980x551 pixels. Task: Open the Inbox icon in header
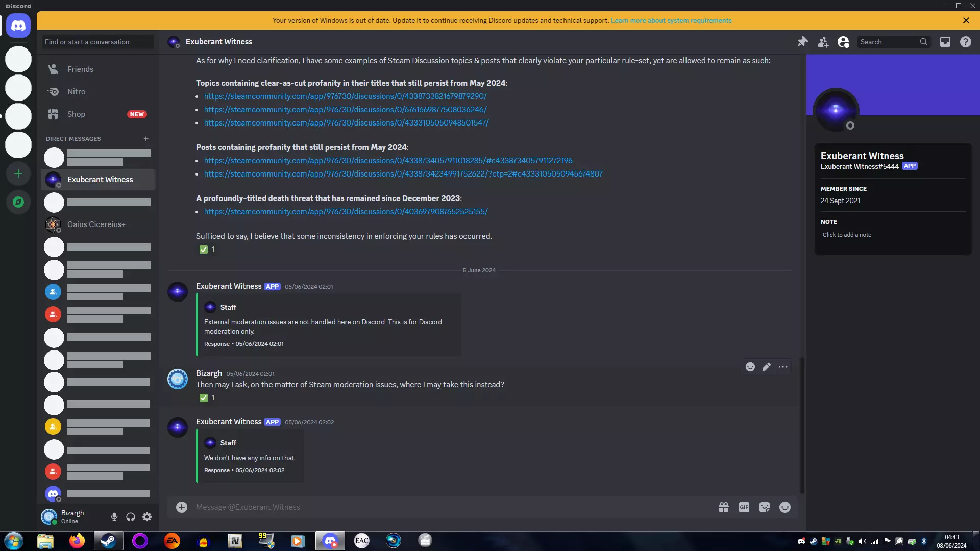click(x=945, y=42)
